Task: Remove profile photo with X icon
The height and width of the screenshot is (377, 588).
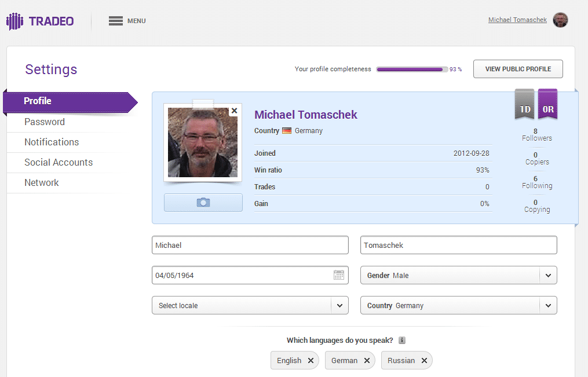Action: pos(234,111)
